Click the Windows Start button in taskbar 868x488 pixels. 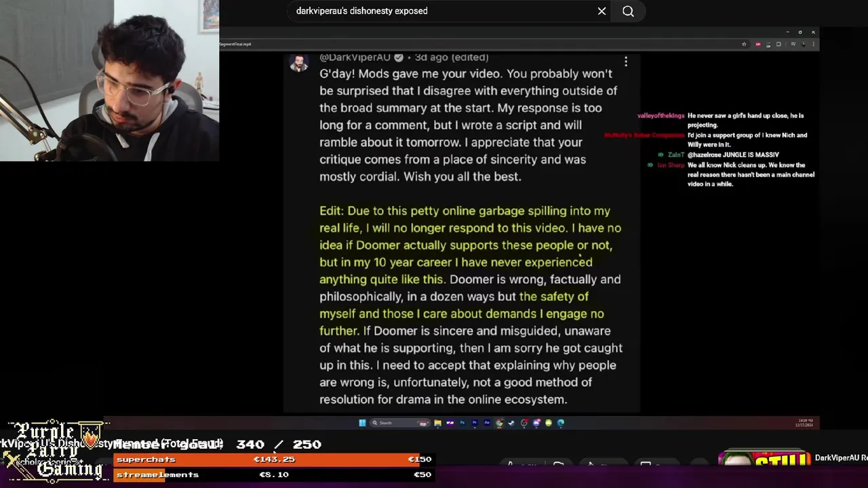[x=362, y=423]
